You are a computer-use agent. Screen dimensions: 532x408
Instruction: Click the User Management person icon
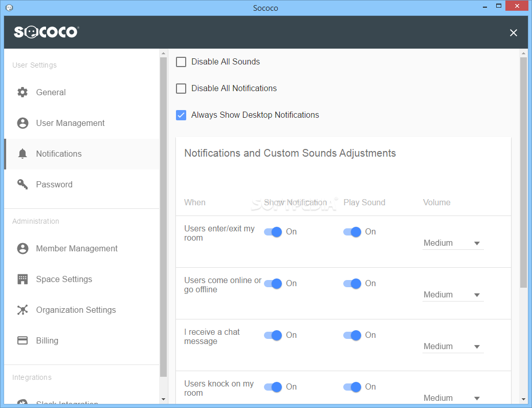[23, 123]
